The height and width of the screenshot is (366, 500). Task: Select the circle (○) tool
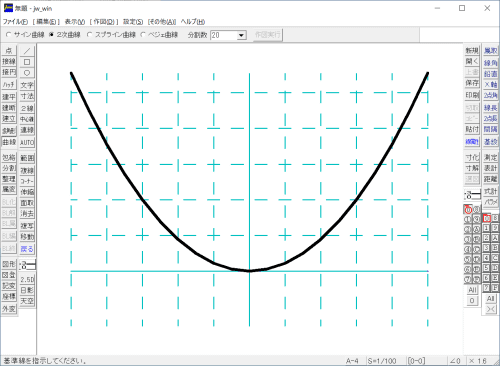click(x=27, y=73)
